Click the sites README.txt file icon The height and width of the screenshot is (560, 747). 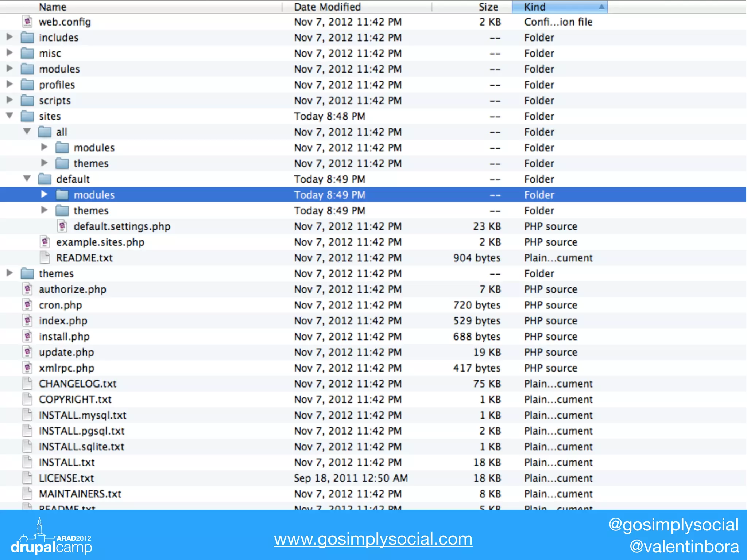[x=45, y=258]
